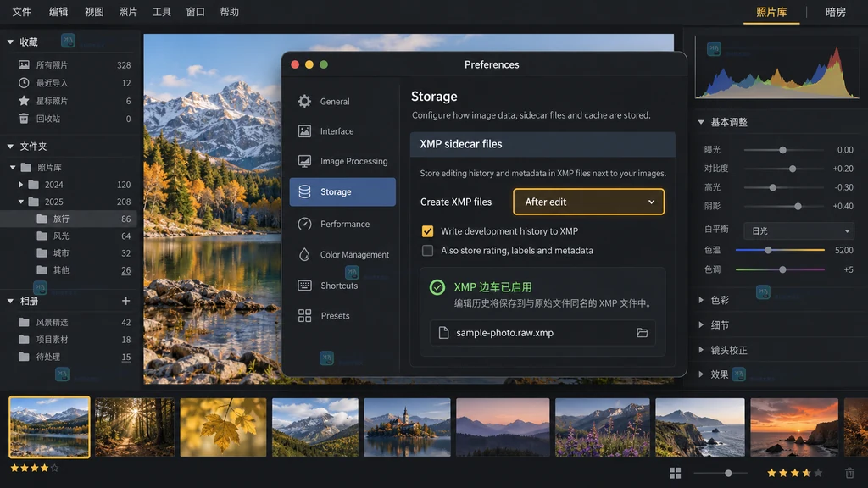Switch to grid view icon at bottom
Image resolution: width=868 pixels, height=488 pixels.
(675, 473)
